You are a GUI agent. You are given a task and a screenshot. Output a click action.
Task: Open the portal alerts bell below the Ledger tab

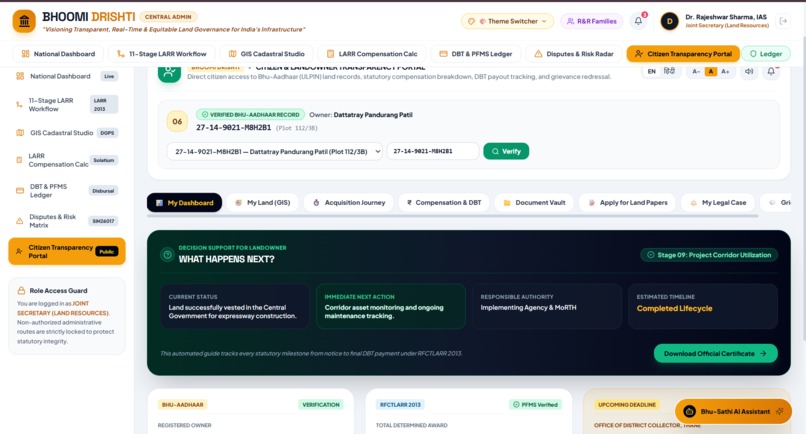(x=771, y=71)
